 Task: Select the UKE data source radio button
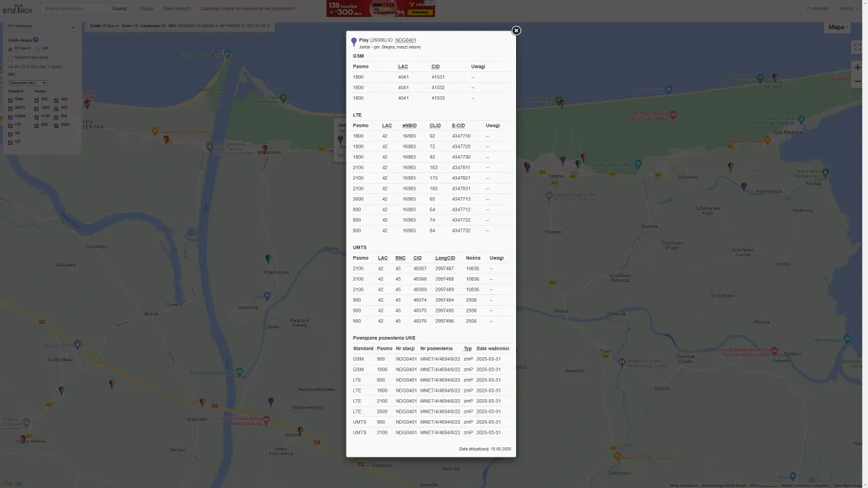37,49
